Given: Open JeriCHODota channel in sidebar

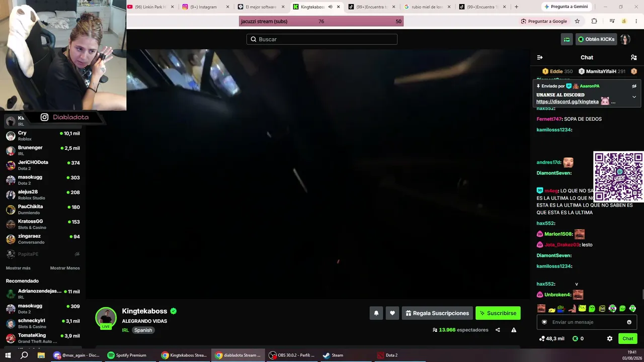Looking at the screenshot, I should click(43, 165).
